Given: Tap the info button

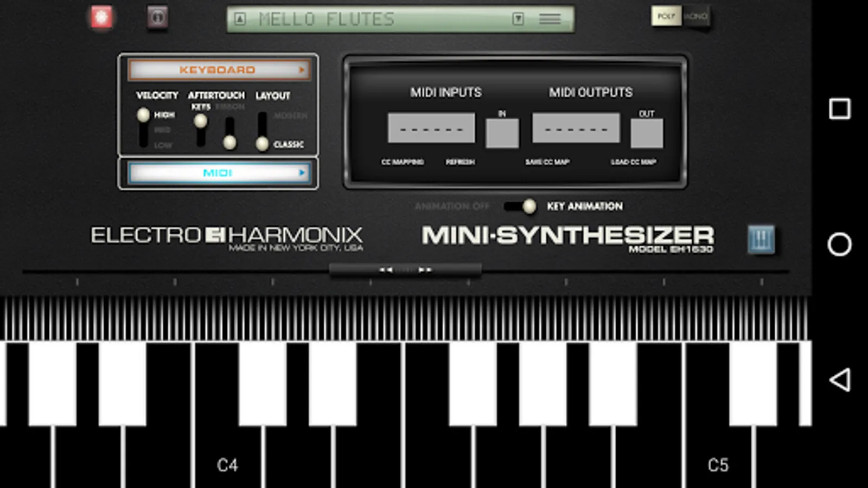Looking at the screenshot, I should [158, 17].
